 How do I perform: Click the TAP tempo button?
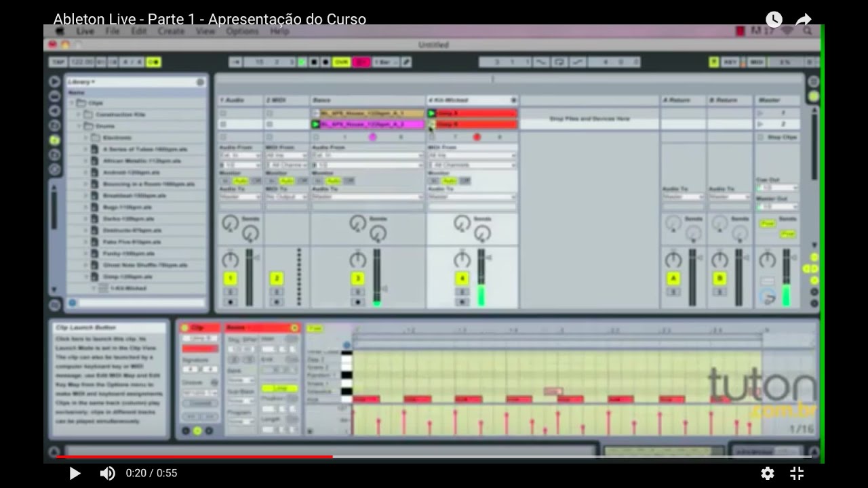point(58,62)
